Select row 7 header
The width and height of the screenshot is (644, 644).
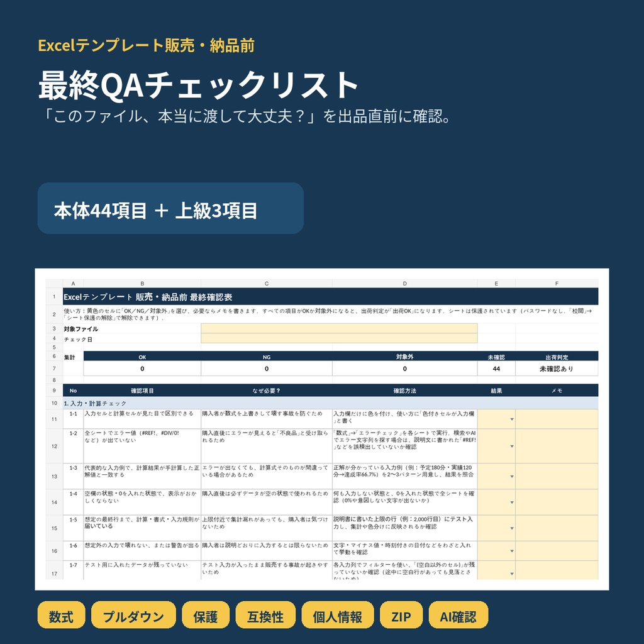54,369
